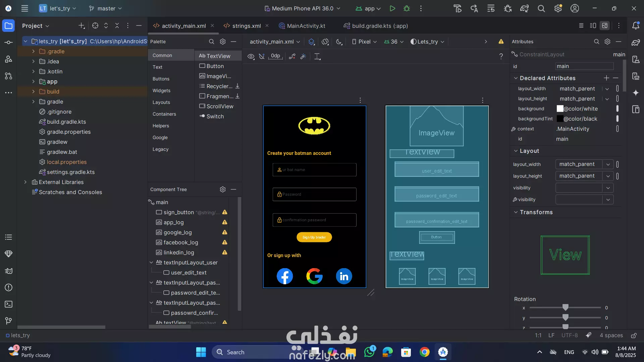The width and height of the screenshot is (644, 362).
Task: Switch to Split view mode
Action: click(x=593, y=25)
